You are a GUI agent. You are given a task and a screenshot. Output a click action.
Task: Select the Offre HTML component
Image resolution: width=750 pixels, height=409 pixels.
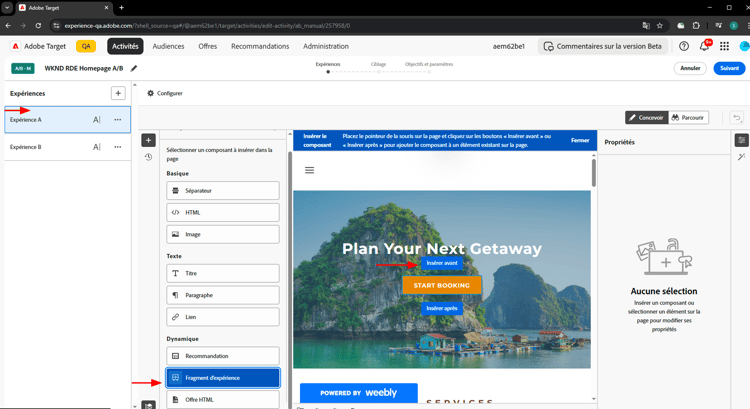tap(223, 399)
